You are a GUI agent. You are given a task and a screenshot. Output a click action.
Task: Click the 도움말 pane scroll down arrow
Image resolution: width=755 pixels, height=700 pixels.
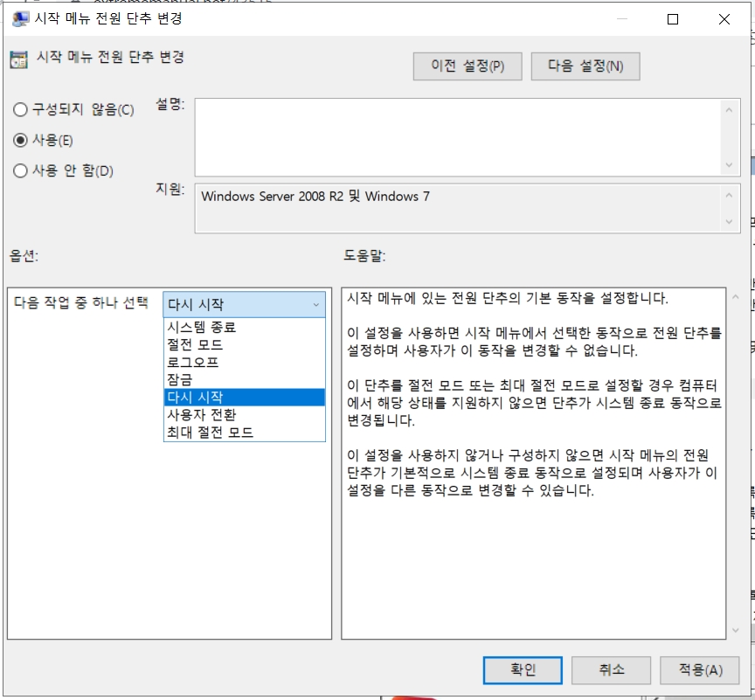735,630
